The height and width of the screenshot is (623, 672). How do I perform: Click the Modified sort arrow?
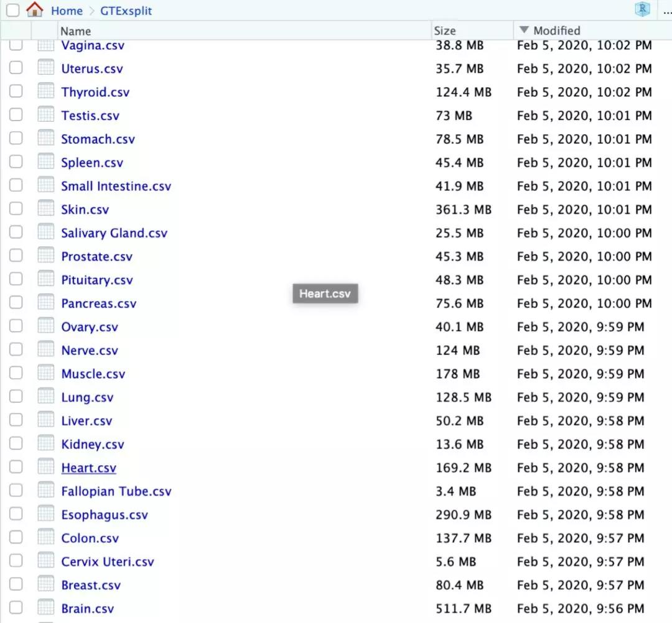524,30
